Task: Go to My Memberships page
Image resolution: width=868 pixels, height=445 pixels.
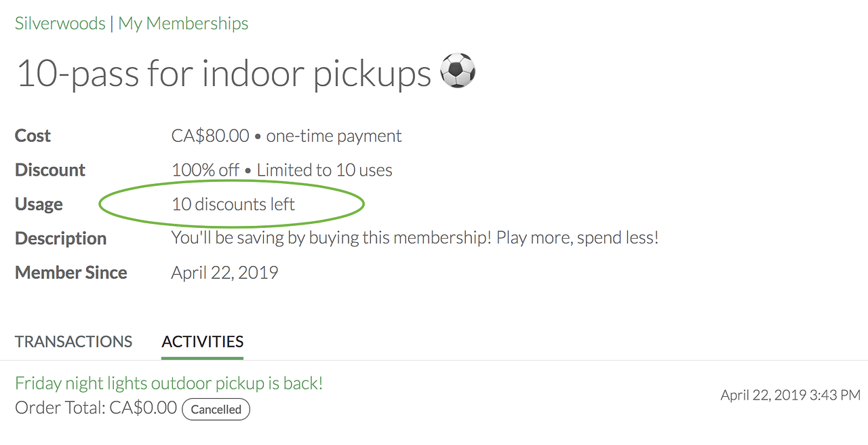Action: (183, 24)
